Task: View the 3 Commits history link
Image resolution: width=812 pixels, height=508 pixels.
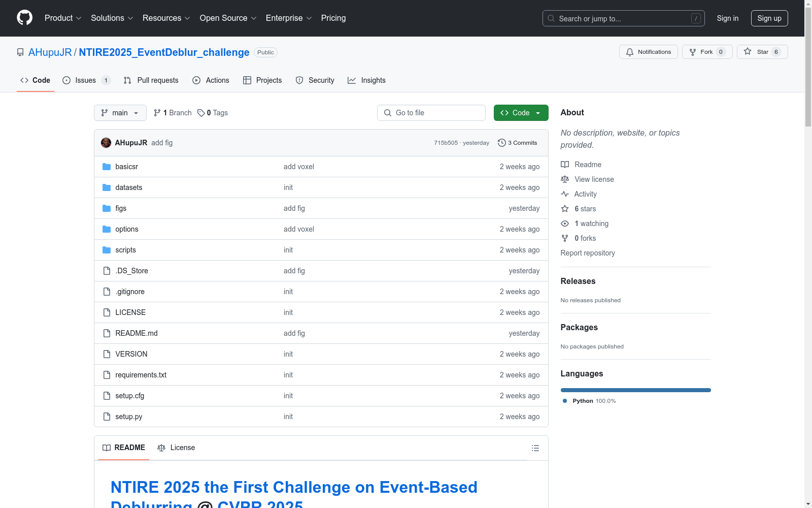Action: (x=518, y=143)
